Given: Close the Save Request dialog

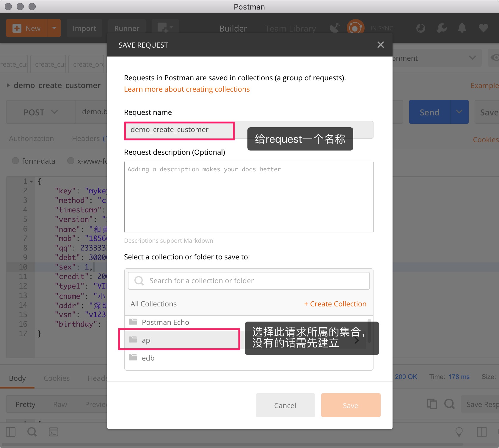Looking at the screenshot, I should tap(380, 45).
